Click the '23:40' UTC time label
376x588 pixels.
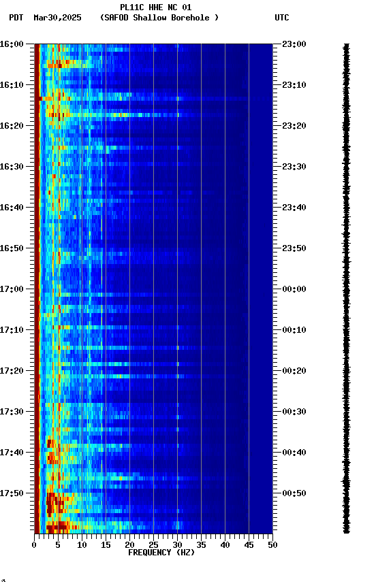294,208
